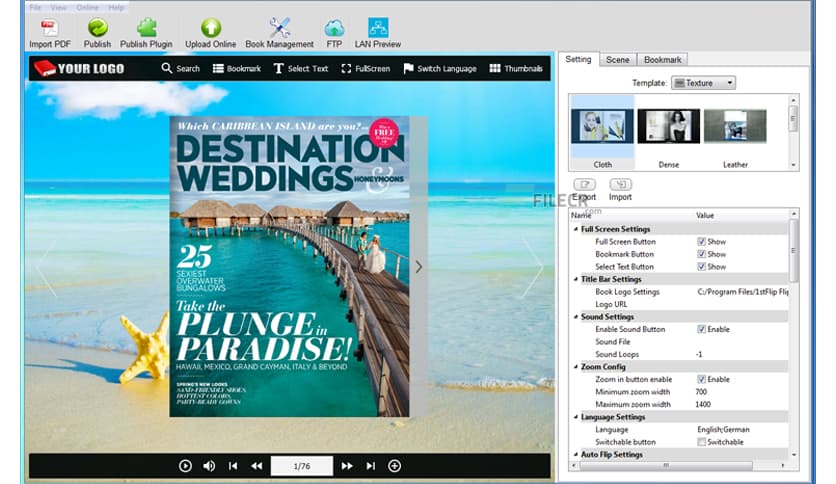Collapse Sound Settings group
Screen dimensions: 836x484
[575, 317]
